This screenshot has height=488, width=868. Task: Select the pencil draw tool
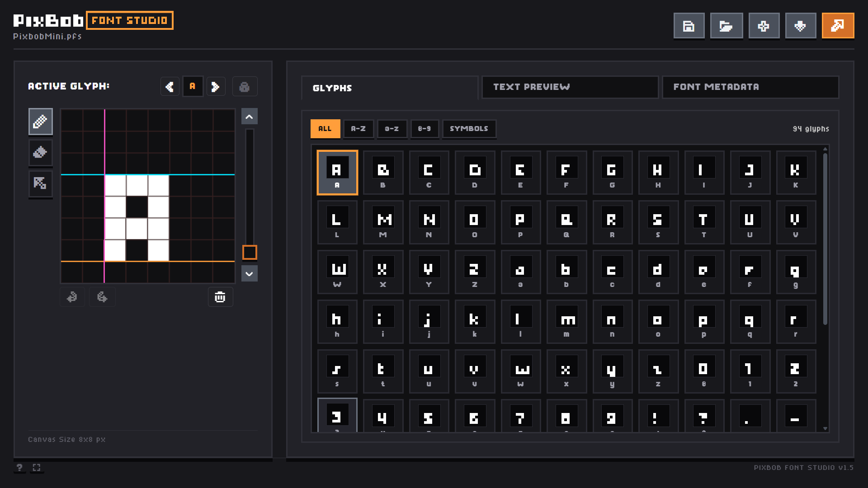(x=40, y=122)
